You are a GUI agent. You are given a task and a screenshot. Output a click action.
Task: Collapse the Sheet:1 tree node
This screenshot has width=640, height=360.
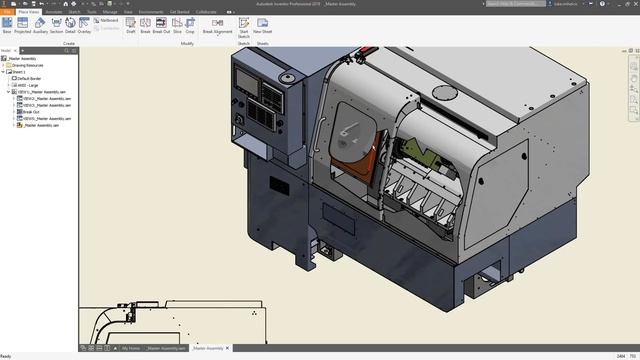click(3, 72)
